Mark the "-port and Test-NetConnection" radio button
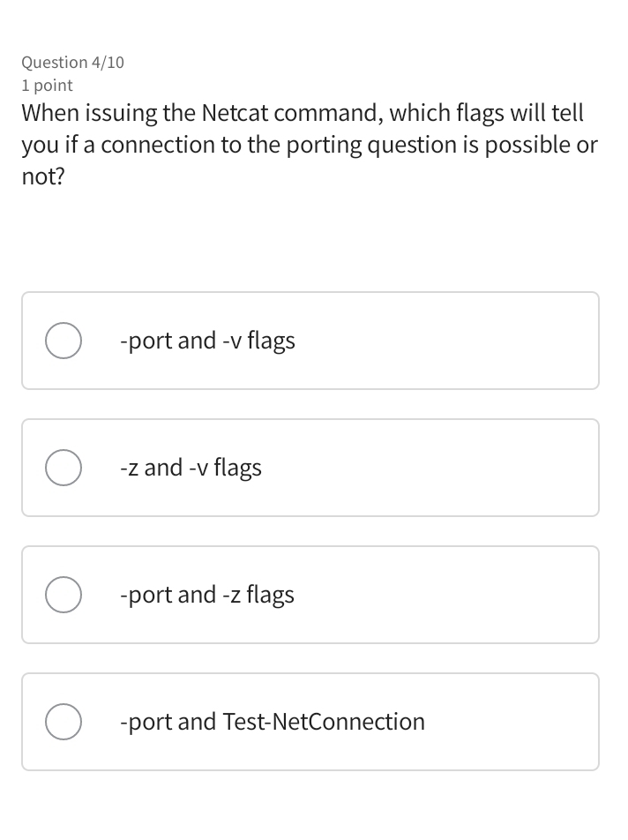 click(64, 722)
